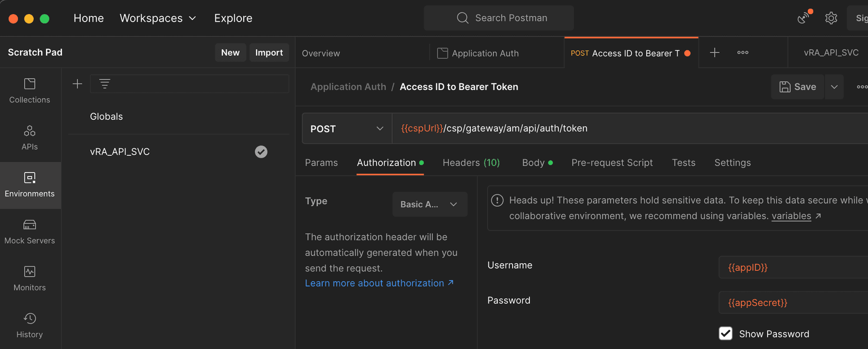Click the Save button
This screenshot has width=868, height=349.
click(797, 87)
